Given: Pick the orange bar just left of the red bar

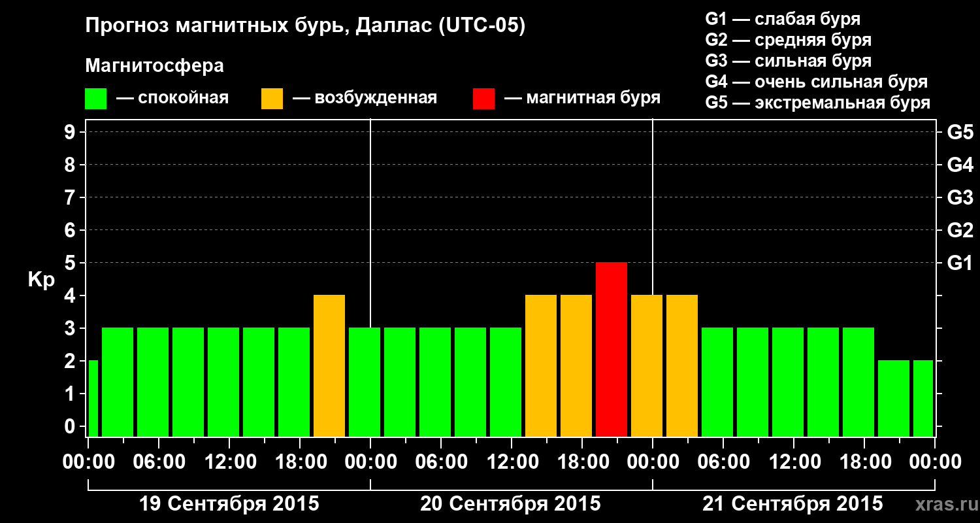Looking at the screenshot, I should click(576, 366).
